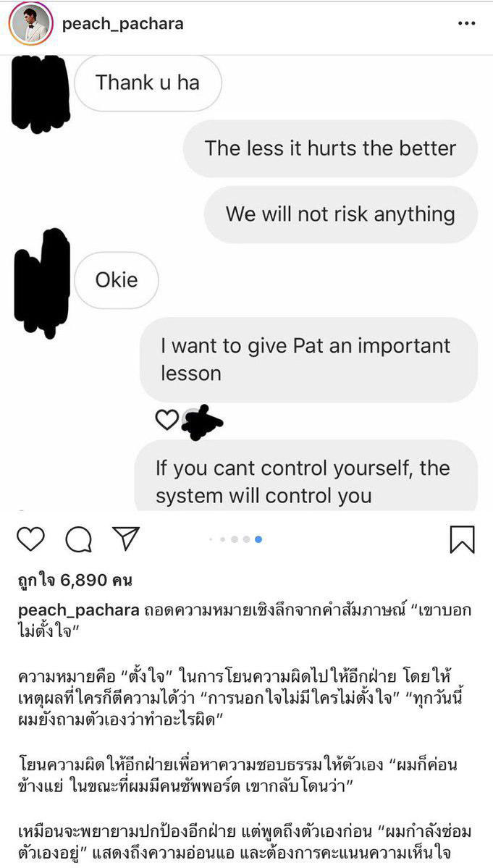The height and width of the screenshot is (868, 493).
Task: Tap peach_pachara username in caption
Action: 79,610
